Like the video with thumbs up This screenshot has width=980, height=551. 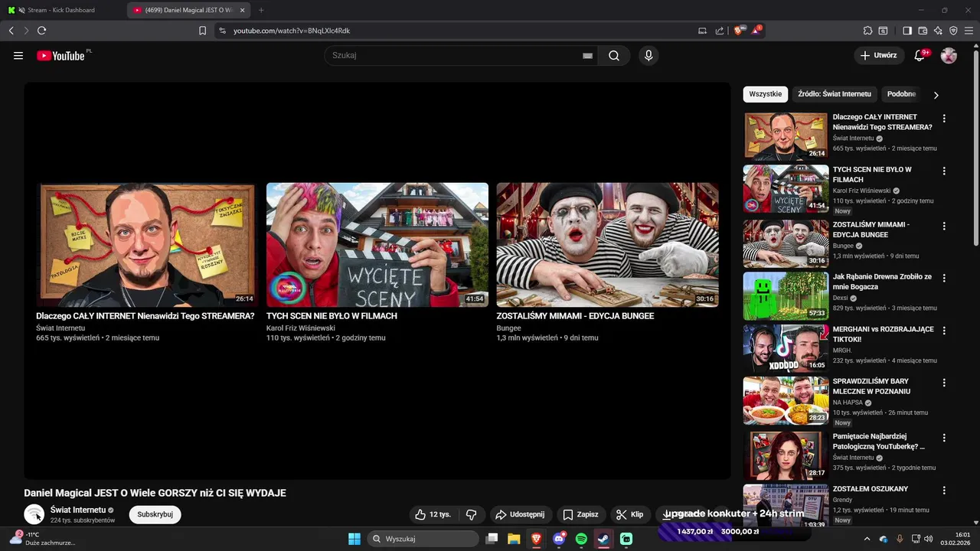point(433,514)
